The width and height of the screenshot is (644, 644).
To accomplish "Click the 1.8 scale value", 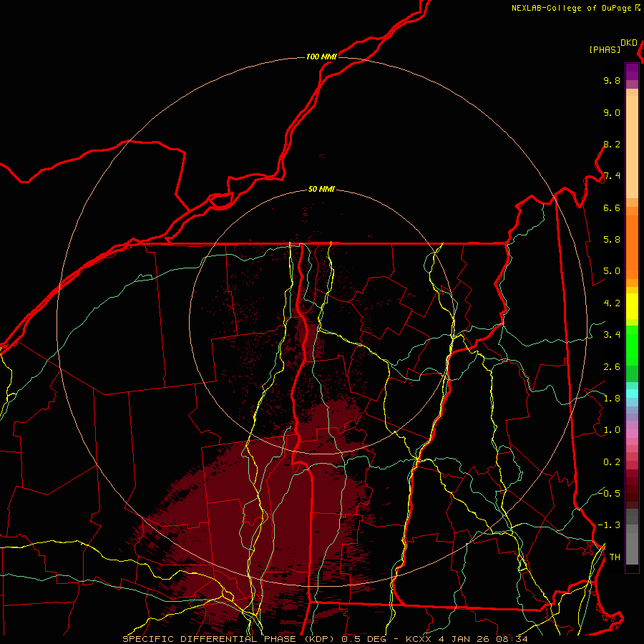I will [612, 399].
